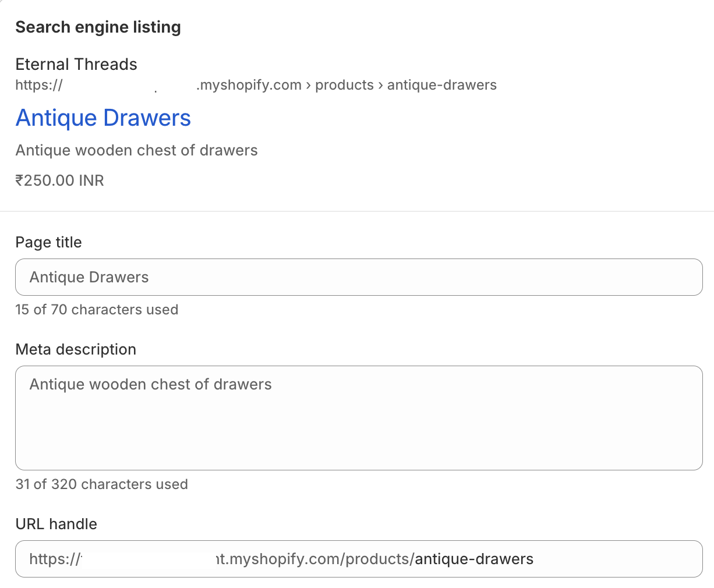Viewport: 714px width, 588px height.
Task: Click the 31 of 320 characters used counter
Action: click(101, 484)
